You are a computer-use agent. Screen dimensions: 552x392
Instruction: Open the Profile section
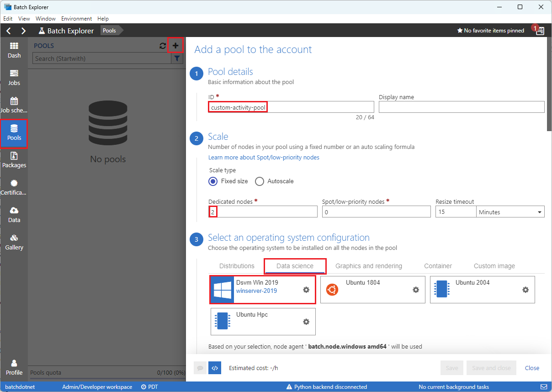[14, 366]
